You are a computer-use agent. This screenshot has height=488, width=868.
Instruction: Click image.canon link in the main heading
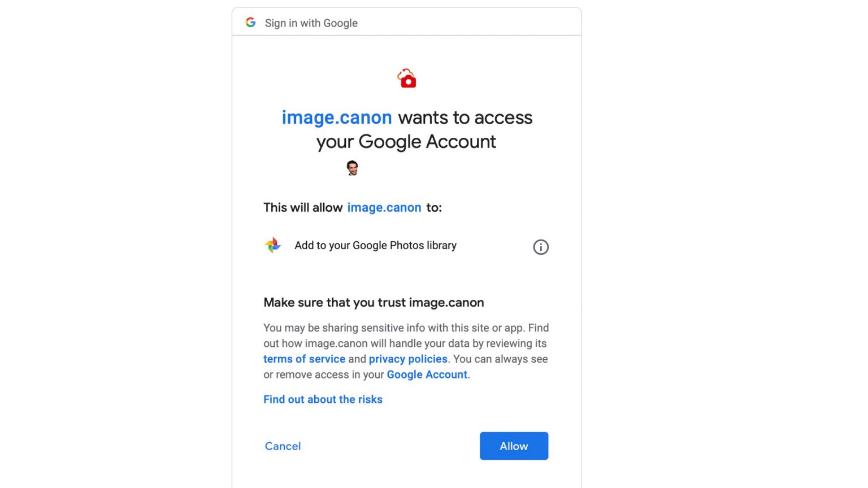(337, 117)
